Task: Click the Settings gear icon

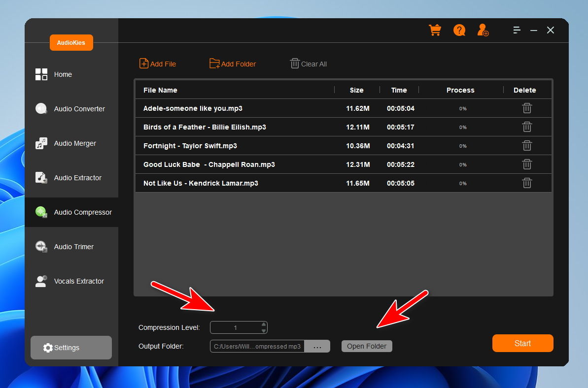Action: coord(48,348)
